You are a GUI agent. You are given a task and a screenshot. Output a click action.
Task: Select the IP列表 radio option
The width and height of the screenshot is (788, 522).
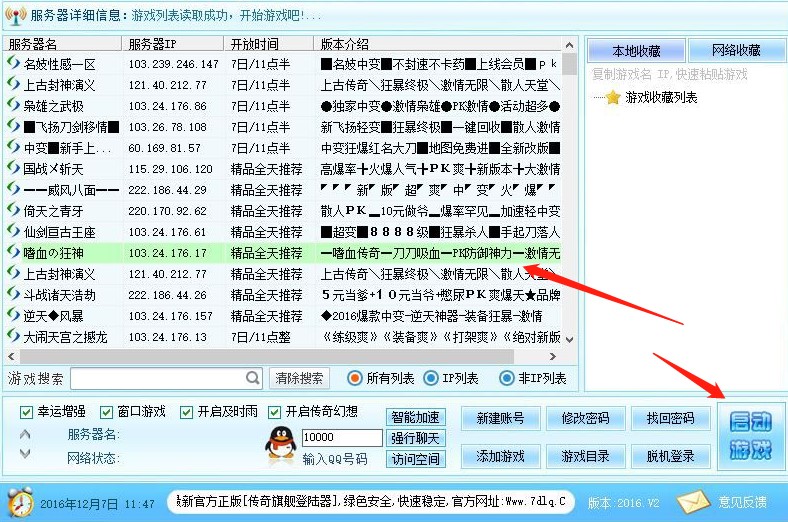click(431, 378)
